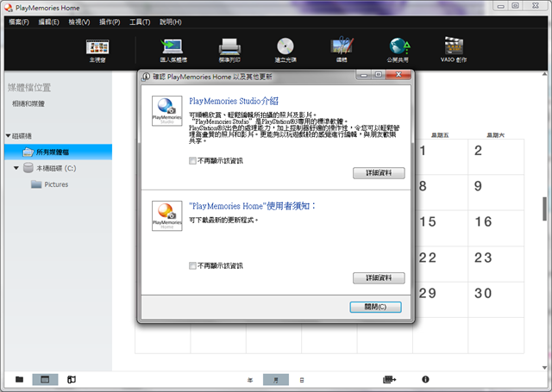This screenshot has width=552, height=392.
Task: Click the folder view icon in the bottom bar
Action: pos(19,379)
